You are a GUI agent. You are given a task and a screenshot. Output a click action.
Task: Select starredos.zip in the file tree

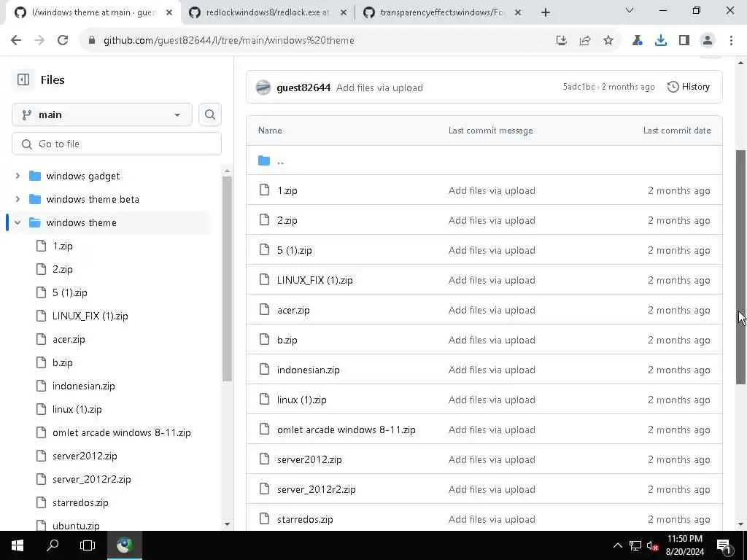click(x=80, y=503)
